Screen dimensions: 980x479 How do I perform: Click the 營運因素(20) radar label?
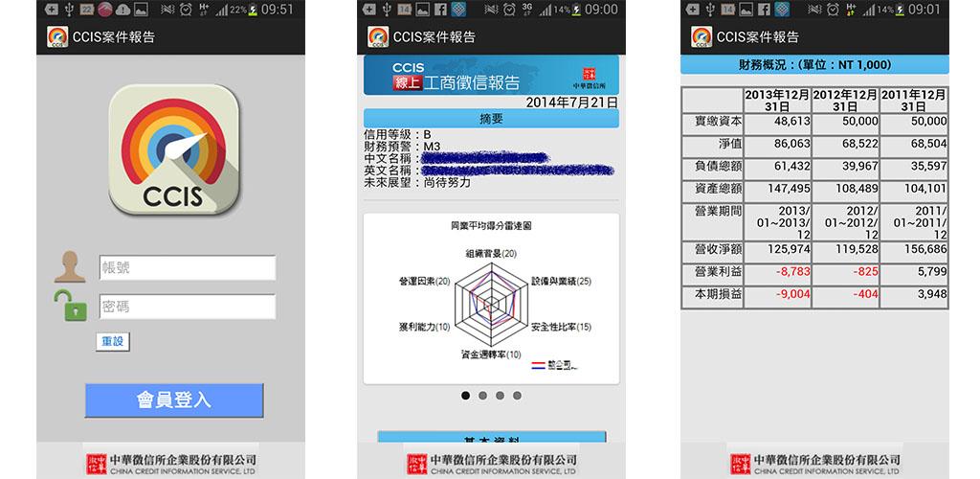(424, 282)
